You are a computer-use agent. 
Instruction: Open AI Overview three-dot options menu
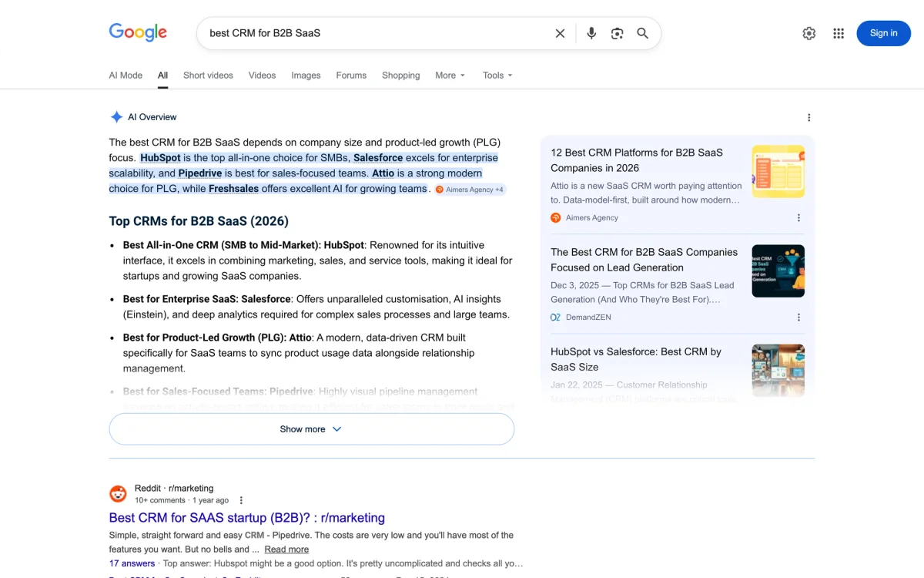click(808, 117)
